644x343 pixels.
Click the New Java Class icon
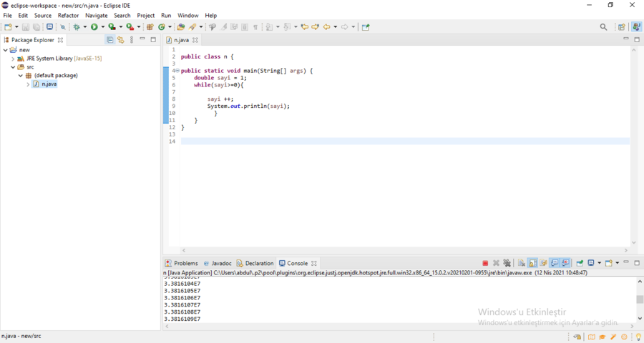point(162,27)
